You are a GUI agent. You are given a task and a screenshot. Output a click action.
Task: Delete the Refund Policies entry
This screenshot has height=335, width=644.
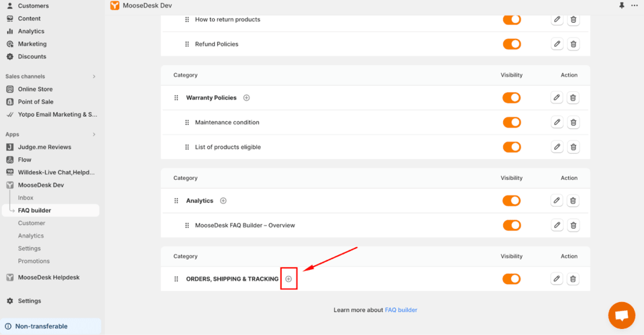point(574,44)
